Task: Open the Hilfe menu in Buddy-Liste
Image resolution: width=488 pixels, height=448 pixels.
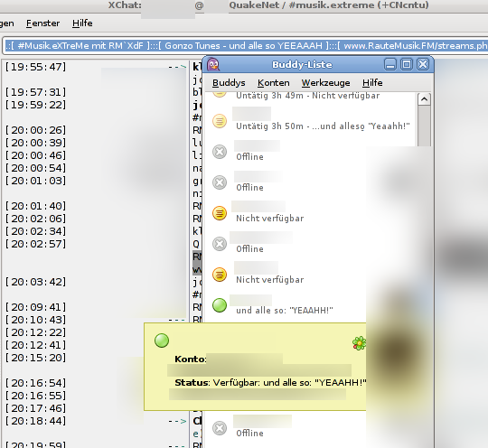Action: click(x=372, y=83)
